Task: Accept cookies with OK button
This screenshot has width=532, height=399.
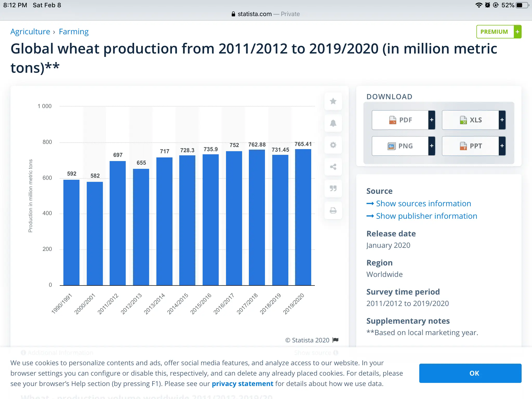Action: point(470,373)
